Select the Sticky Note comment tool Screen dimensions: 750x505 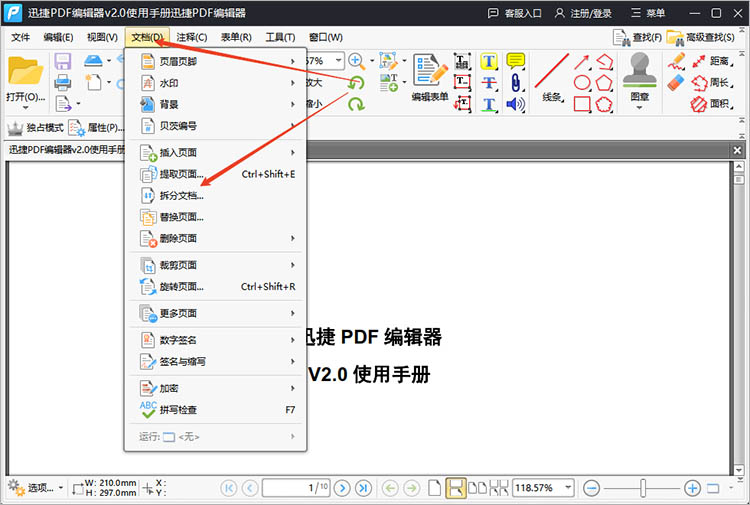tap(515, 61)
